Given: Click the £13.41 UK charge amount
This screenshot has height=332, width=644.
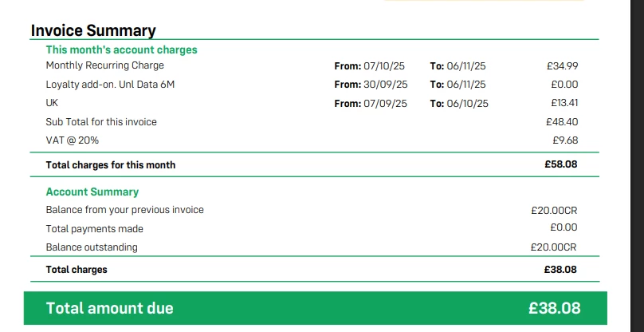Looking at the screenshot, I should 563,103.
